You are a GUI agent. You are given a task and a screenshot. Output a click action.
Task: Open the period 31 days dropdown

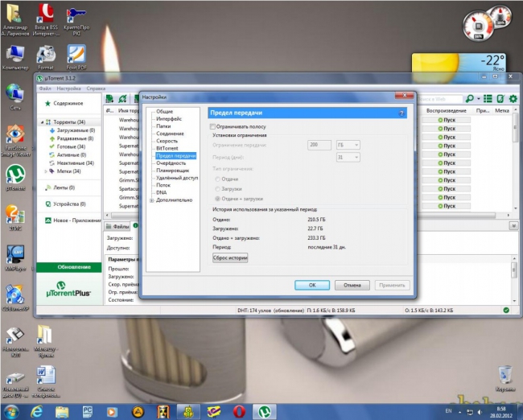348,157
